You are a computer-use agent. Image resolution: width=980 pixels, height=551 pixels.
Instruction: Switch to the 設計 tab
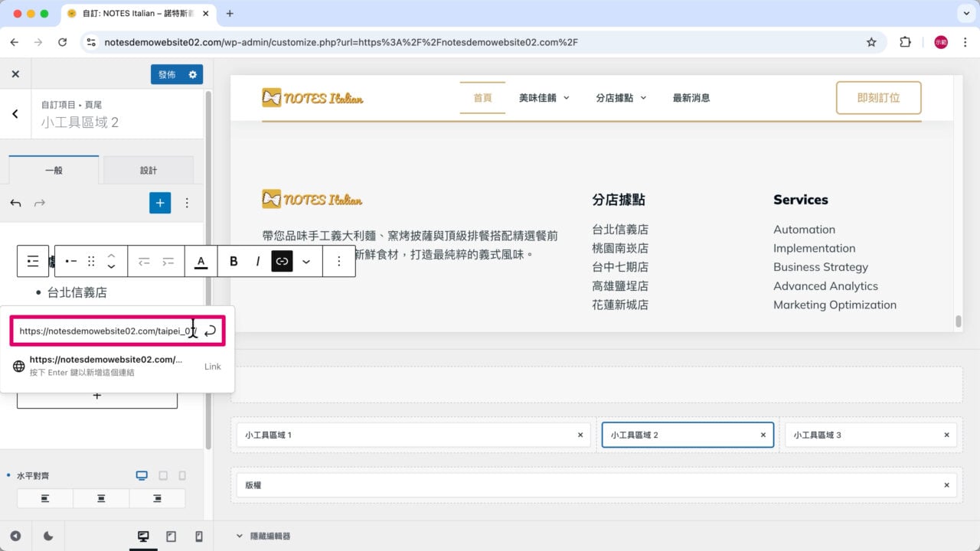[149, 169]
